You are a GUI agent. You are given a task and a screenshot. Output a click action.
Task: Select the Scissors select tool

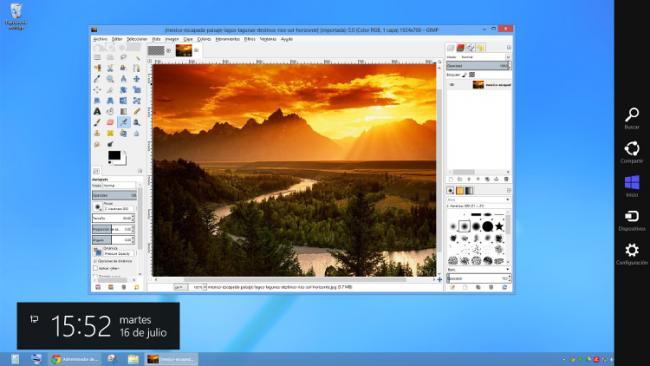click(x=110, y=68)
